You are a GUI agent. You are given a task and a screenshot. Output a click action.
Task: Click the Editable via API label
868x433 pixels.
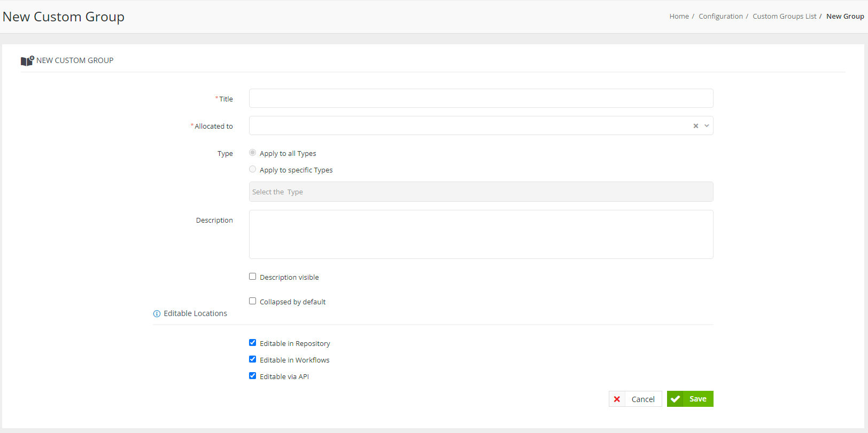pos(284,376)
